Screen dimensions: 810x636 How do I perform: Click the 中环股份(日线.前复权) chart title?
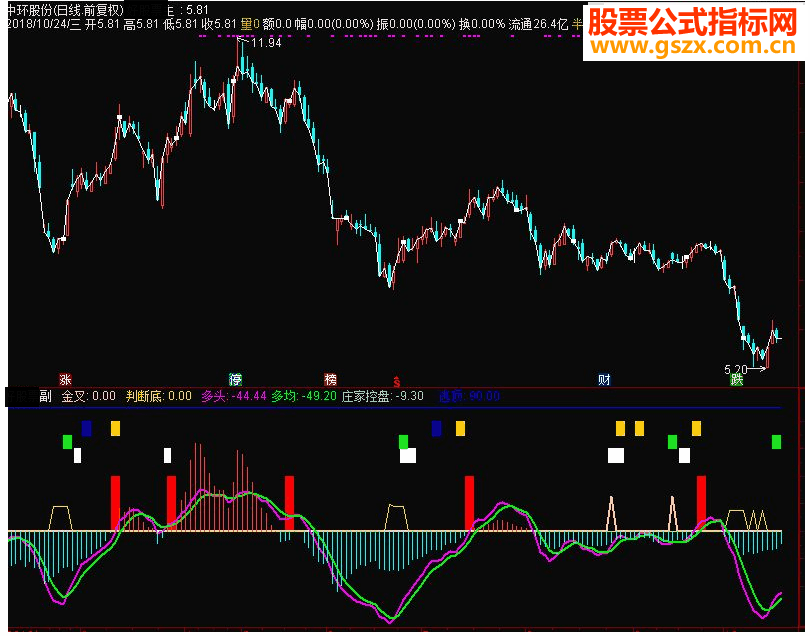click(66, 10)
